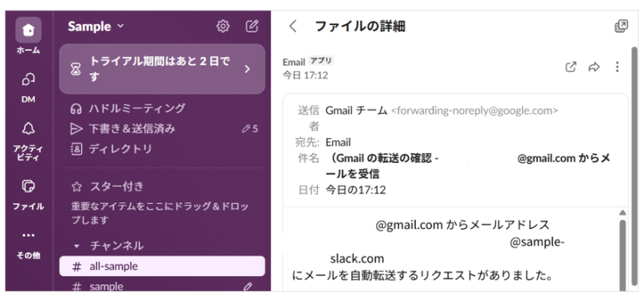Open the email file externally
Image resolution: width=644 pixels, height=301 pixels.
pyautogui.click(x=571, y=67)
